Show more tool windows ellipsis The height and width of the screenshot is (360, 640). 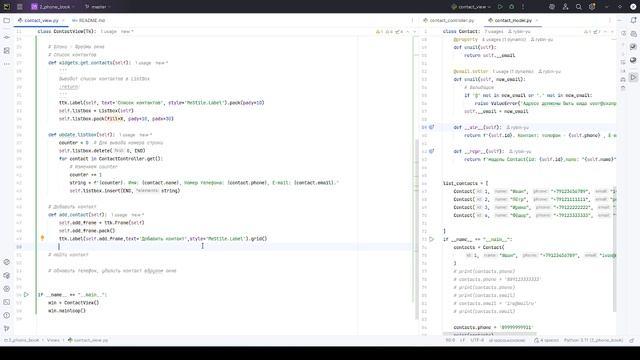[7, 64]
